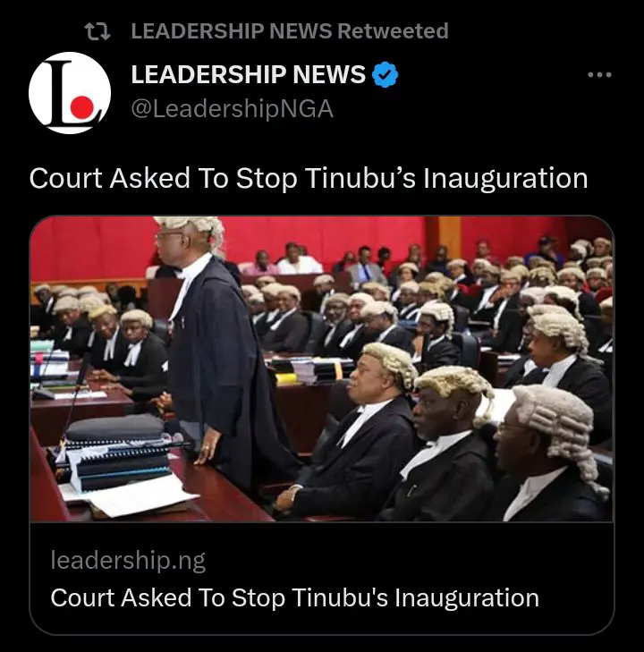Click the tweet text about Tinubu's inauguration

click(309, 178)
